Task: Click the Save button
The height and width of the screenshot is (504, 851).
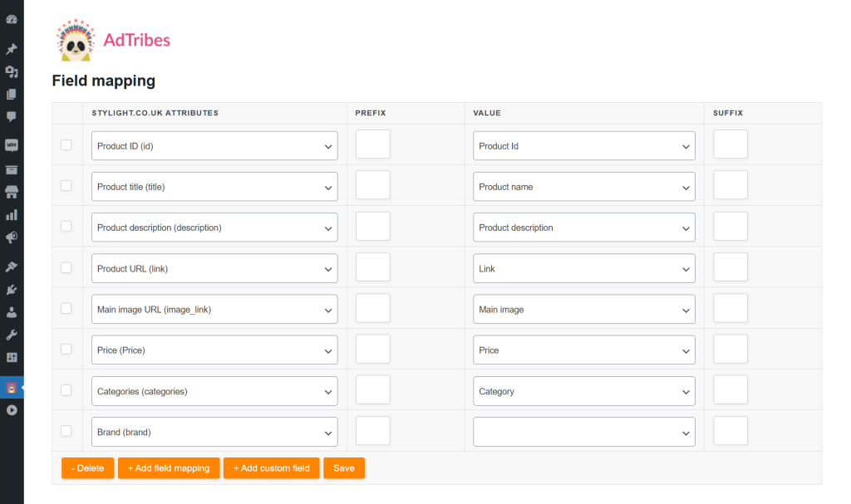Action: (x=344, y=468)
